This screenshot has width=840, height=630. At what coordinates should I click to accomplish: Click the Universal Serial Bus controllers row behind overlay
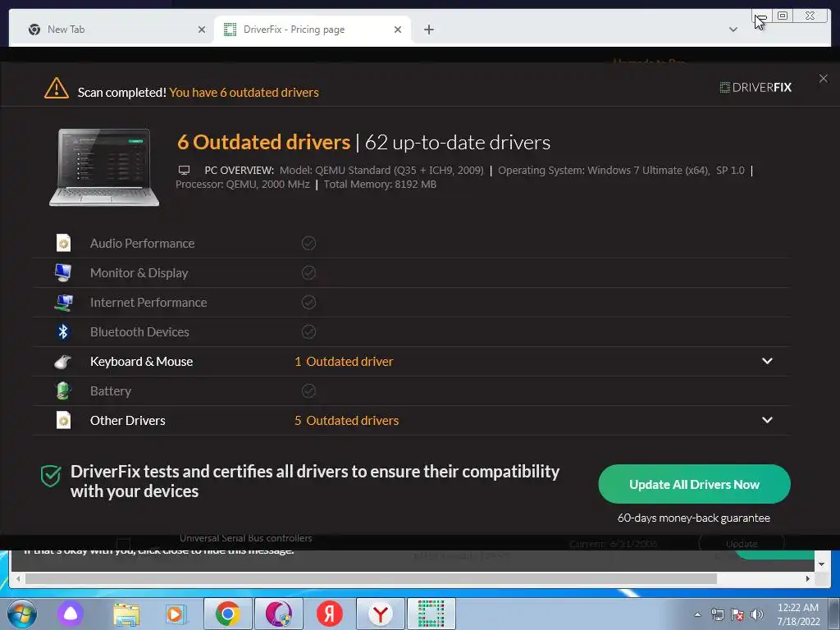coord(246,538)
